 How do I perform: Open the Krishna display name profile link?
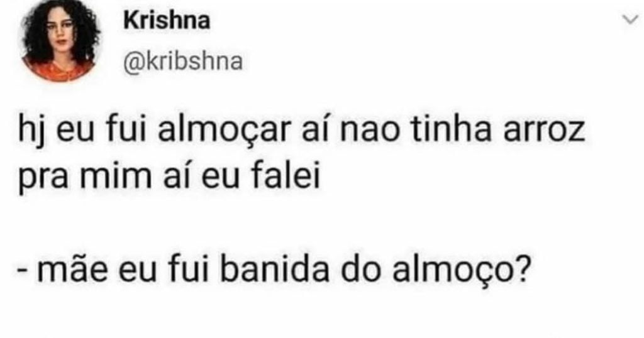point(166,21)
